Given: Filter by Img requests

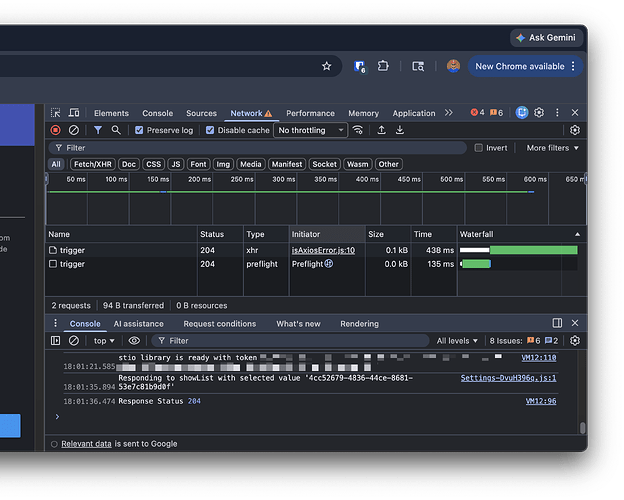Looking at the screenshot, I should (x=223, y=164).
